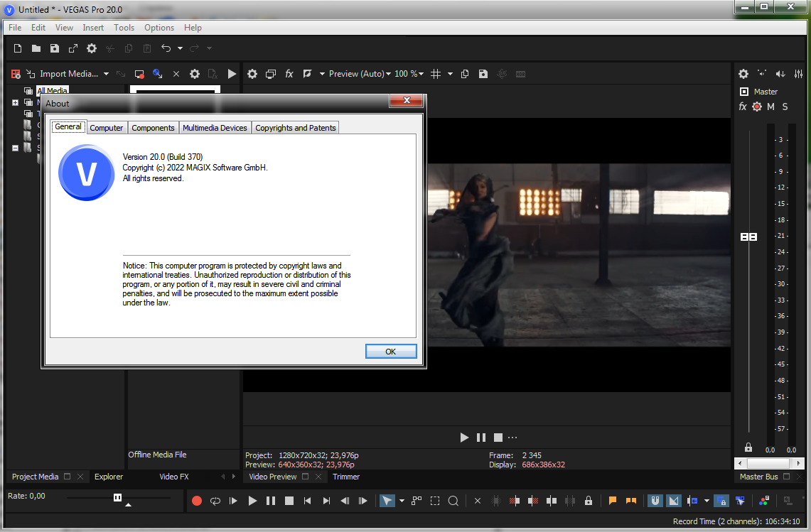
Task: Switch to Trimmer tab
Action: pyautogui.click(x=346, y=477)
